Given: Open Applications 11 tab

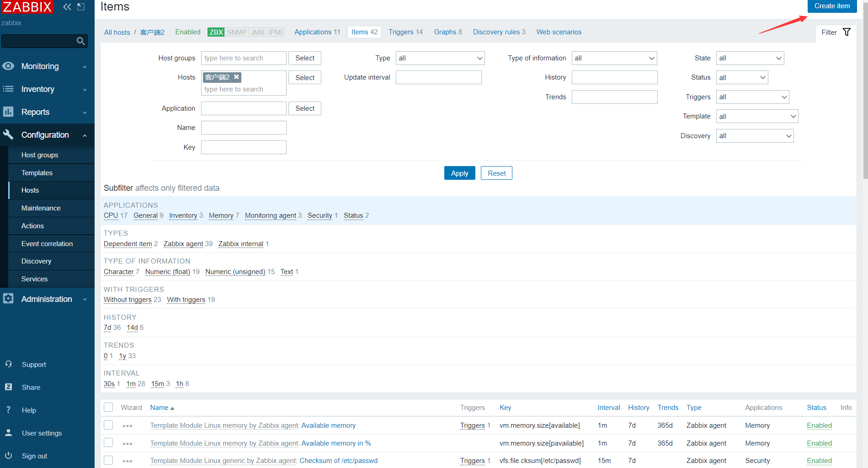Looking at the screenshot, I should point(317,32).
